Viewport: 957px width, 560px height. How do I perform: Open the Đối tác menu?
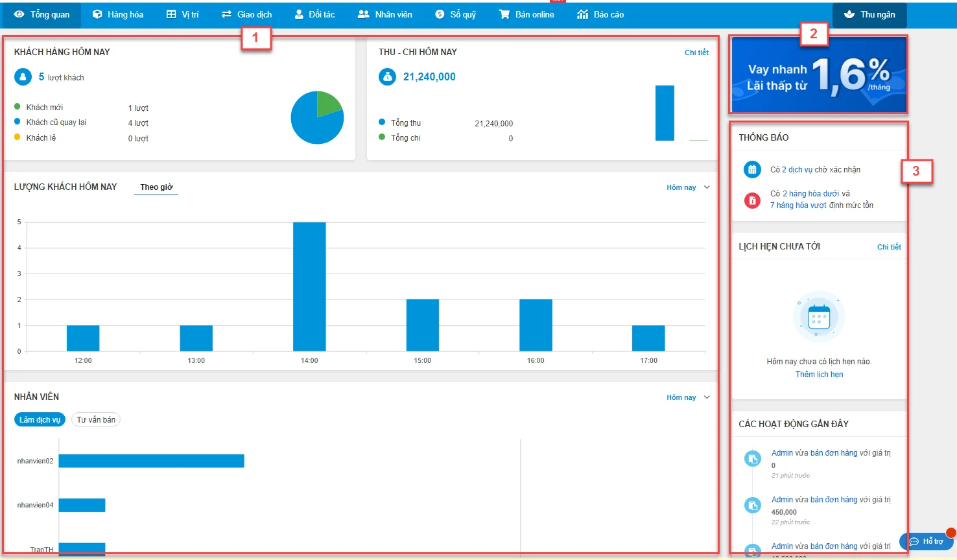(314, 14)
